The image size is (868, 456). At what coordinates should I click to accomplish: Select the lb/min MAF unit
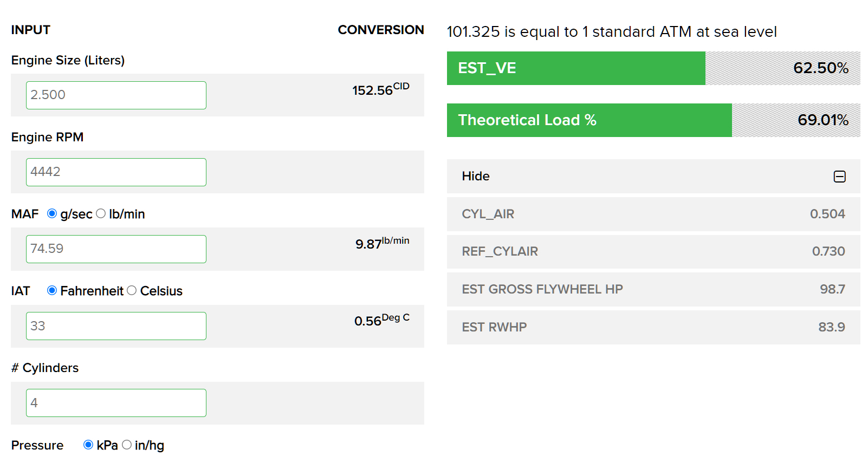pyautogui.click(x=101, y=214)
